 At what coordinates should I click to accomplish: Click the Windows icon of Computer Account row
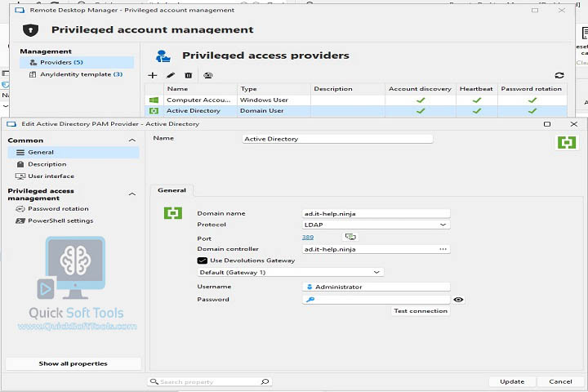tap(154, 100)
